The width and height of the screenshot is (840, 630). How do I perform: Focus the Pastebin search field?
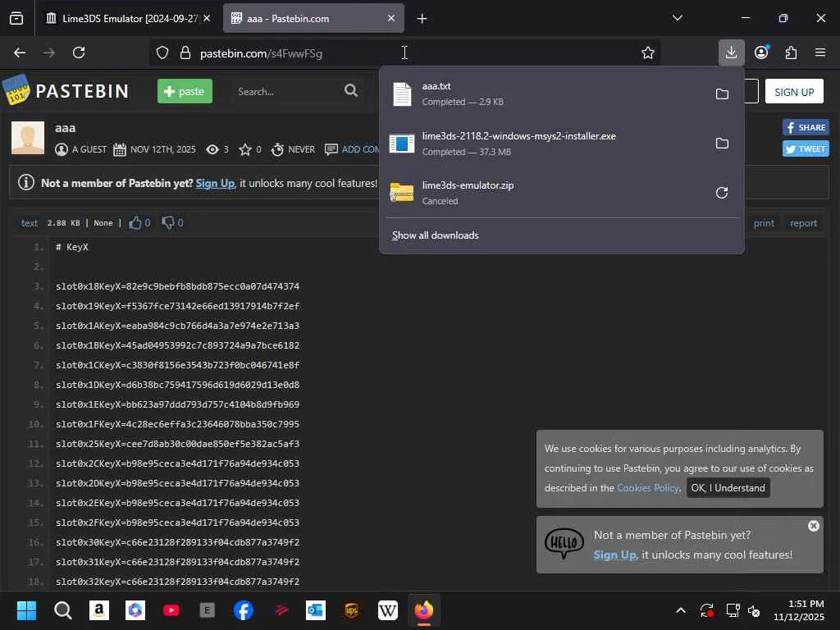coord(286,92)
